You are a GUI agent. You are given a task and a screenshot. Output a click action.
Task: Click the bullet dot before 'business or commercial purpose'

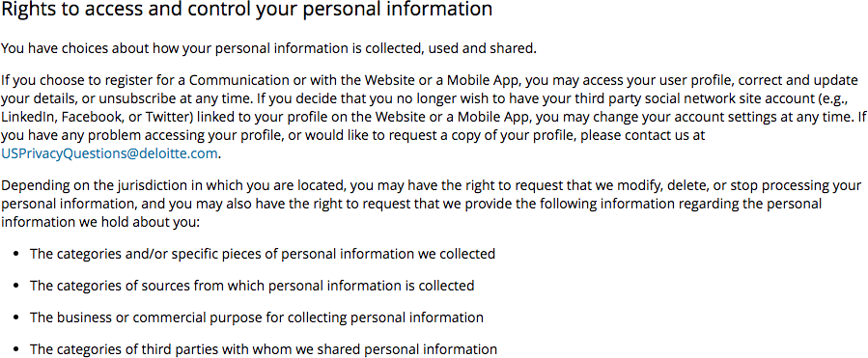[x=16, y=318]
